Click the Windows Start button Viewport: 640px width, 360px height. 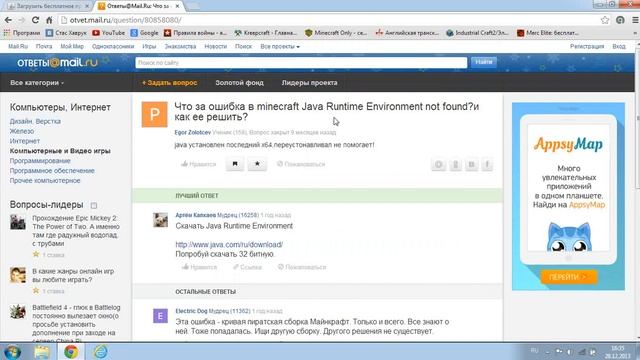point(12,352)
